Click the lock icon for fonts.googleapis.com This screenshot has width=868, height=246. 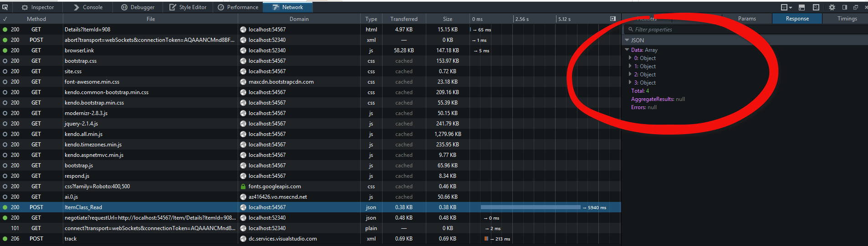pyautogui.click(x=243, y=186)
